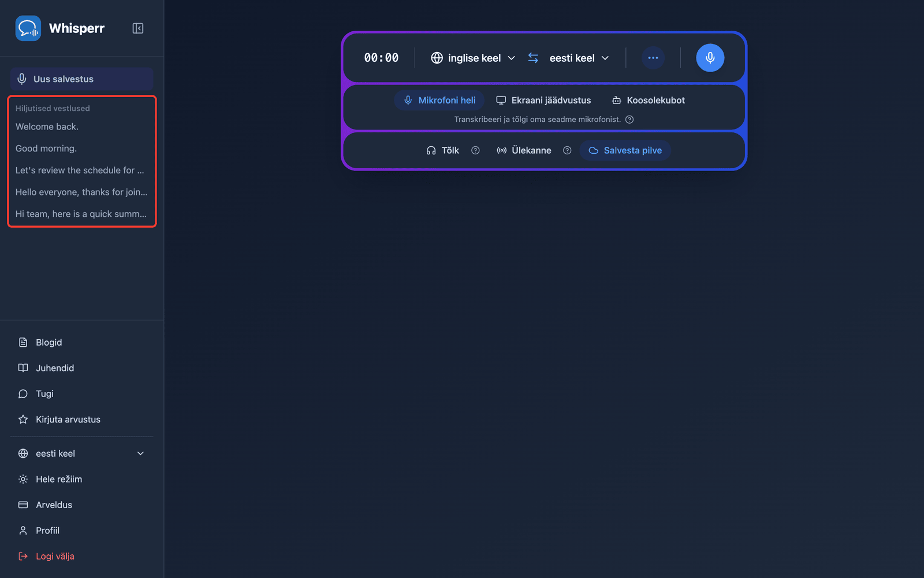
Task: Click the Whisperr brand name
Action: (77, 28)
